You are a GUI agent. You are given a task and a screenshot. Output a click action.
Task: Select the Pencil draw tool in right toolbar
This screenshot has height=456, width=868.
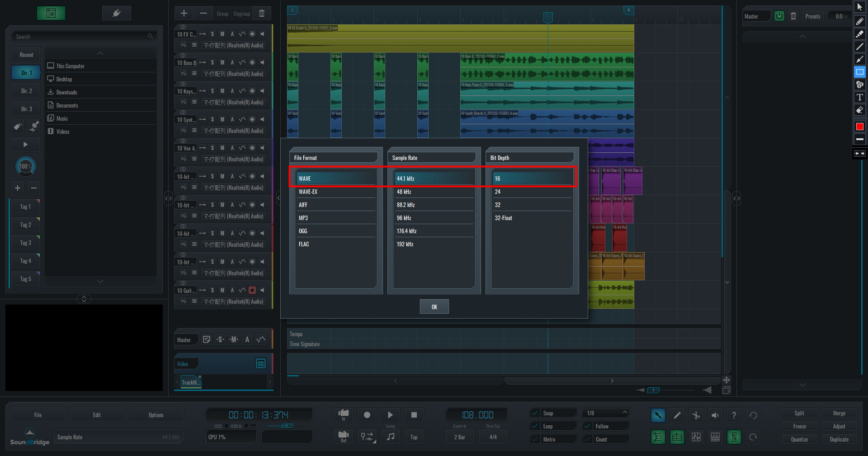859,21
